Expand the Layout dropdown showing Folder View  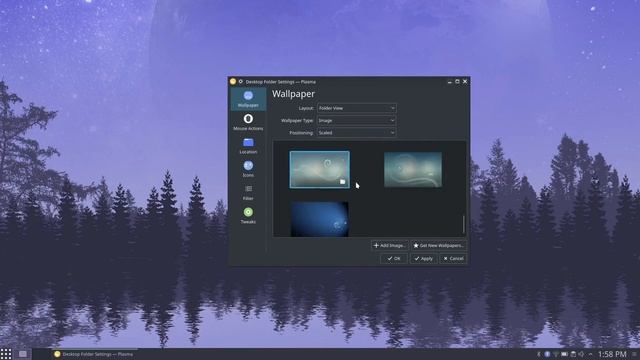pyautogui.click(x=357, y=108)
